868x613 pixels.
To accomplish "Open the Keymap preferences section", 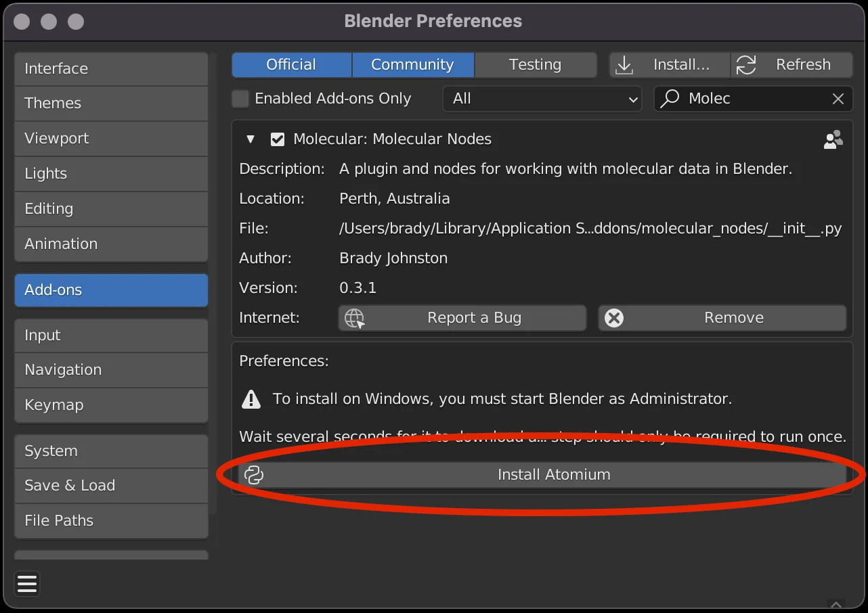I will (x=111, y=405).
